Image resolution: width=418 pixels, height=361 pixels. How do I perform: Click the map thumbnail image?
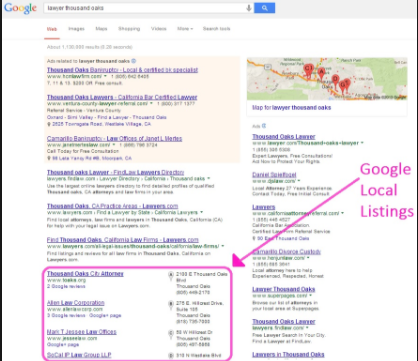pyautogui.click(x=327, y=79)
